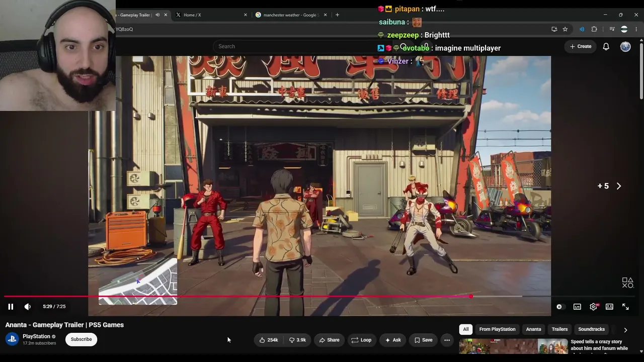Click the 254k like count
The width and height of the screenshot is (644, 362).
pos(273,340)
